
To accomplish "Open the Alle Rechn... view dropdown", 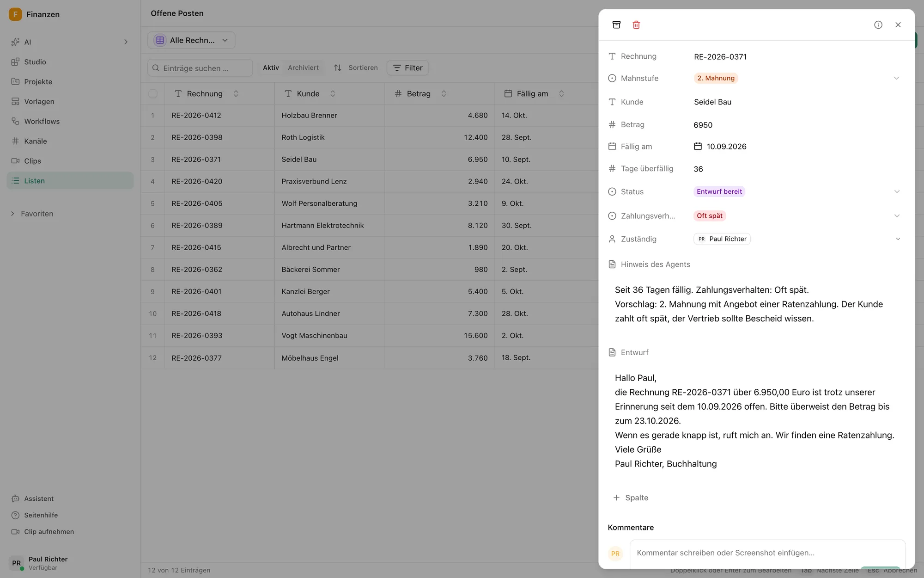I will [x=191, y=40].
